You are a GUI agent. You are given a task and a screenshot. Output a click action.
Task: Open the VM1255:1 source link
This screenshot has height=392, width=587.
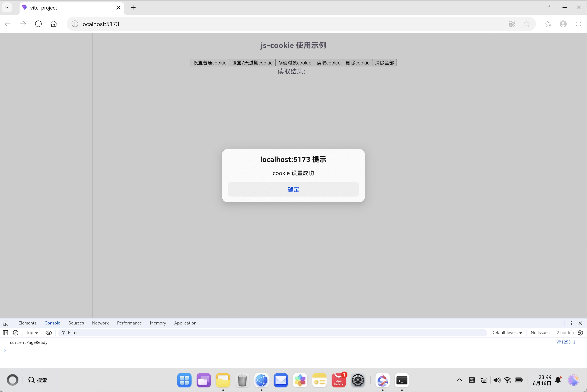[565, 342]
